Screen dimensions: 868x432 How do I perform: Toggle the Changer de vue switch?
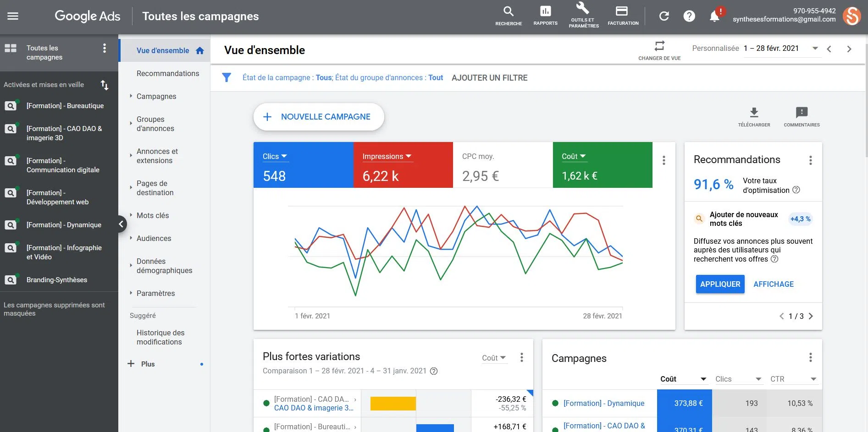659,46
